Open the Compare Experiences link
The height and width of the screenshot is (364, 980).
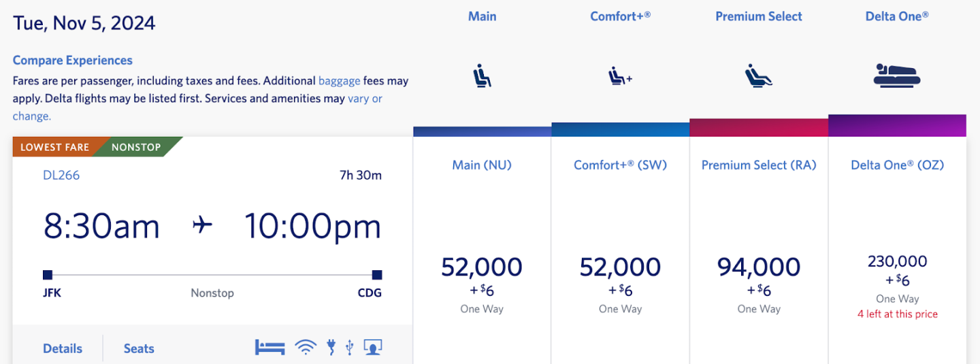(x=73, y=61)
